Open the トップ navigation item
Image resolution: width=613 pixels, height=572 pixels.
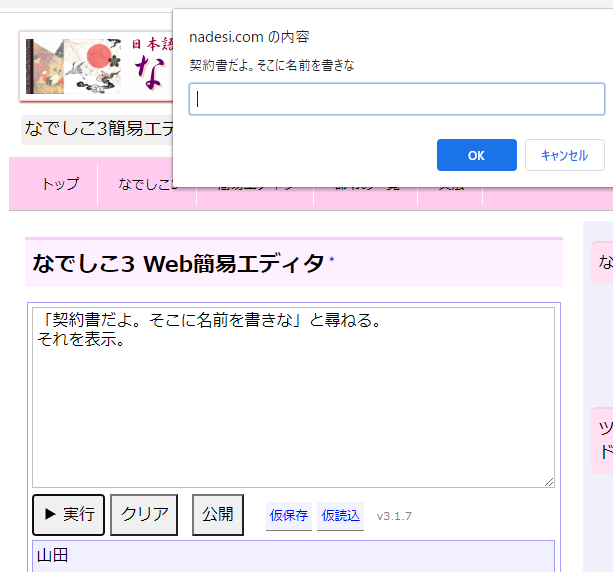click(60, 184)
